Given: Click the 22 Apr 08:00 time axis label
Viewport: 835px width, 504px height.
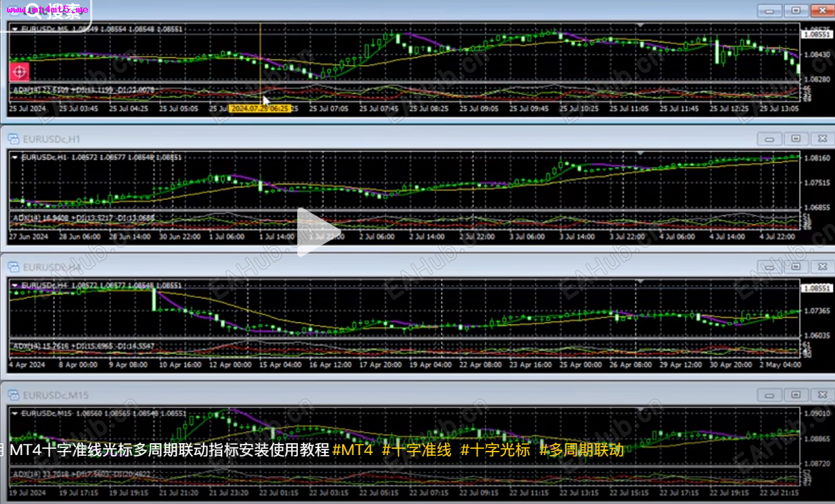Looking at the screenshot, I should [x=480, y=365].
